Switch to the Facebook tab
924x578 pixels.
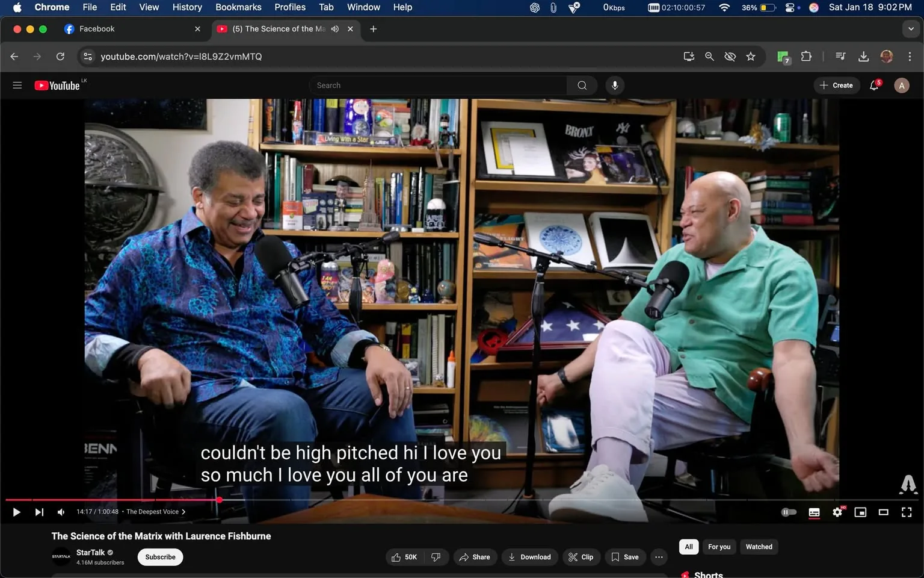[x=97, y=29]
